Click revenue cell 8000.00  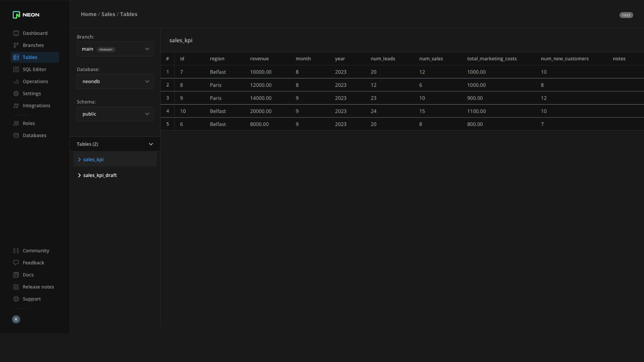pos(259,124)
